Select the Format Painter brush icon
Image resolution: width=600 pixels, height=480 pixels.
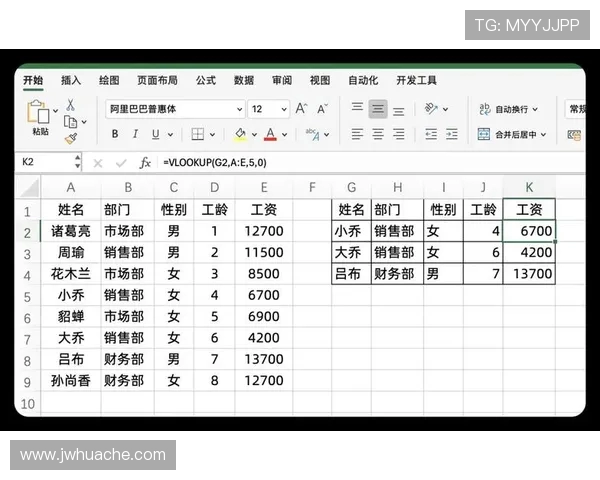[x=71, y=138]
